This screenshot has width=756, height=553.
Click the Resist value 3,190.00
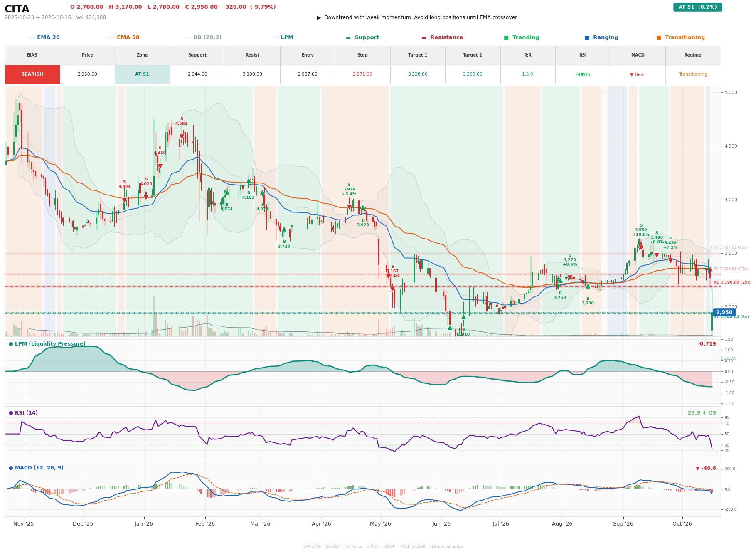pos(252,74)
